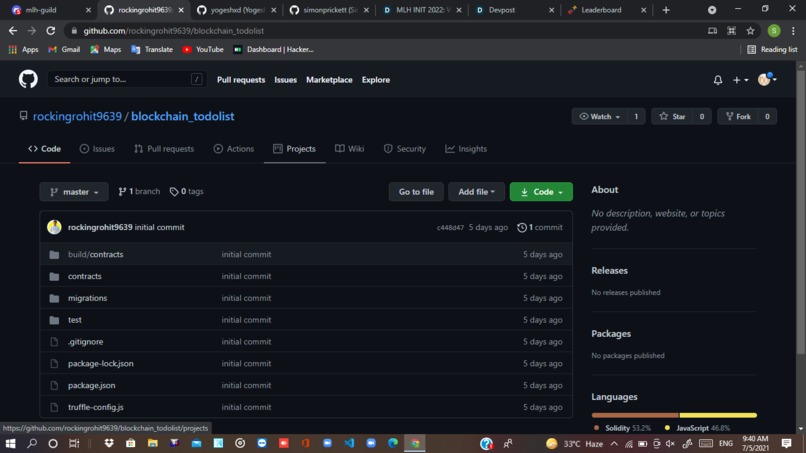Switch to the Leaderboard browser tab
This screenshot has height=453, width=806.
pyautogui.click(x=607, y=10)
